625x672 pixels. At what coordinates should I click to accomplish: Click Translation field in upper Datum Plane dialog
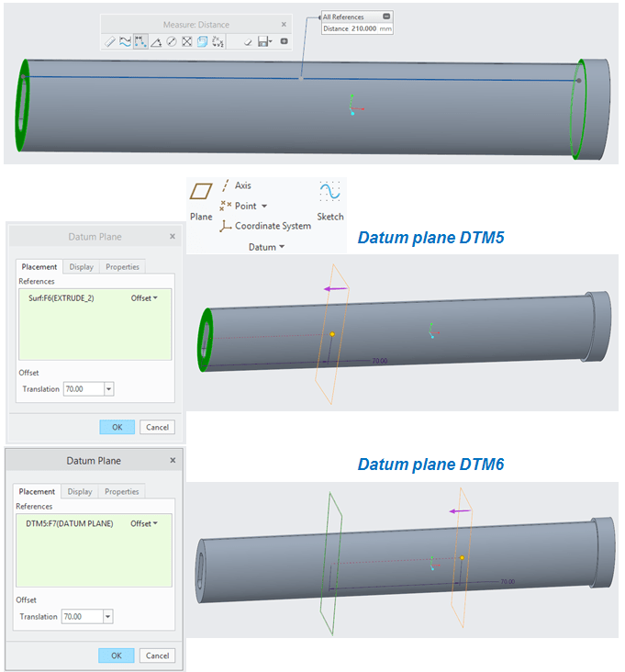83,389
